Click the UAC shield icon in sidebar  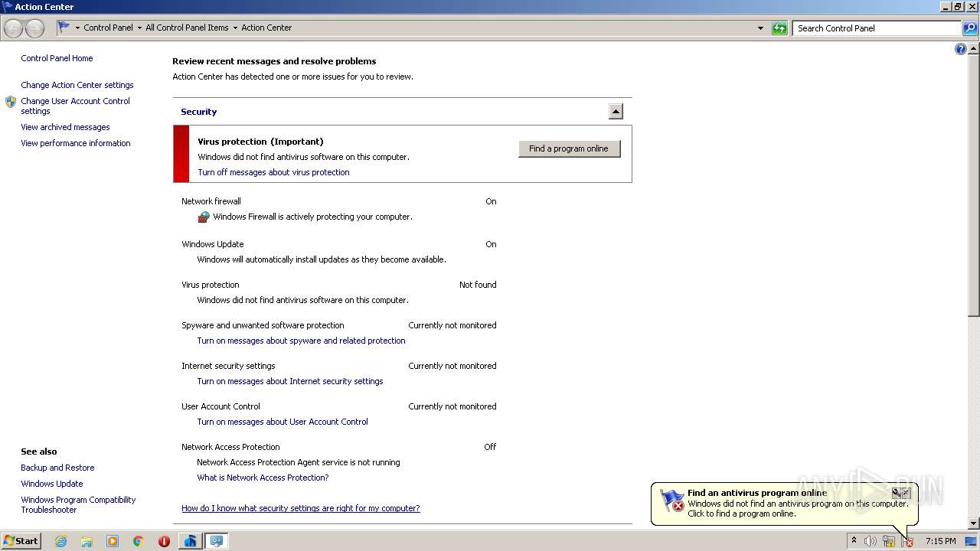click(11, 102)
